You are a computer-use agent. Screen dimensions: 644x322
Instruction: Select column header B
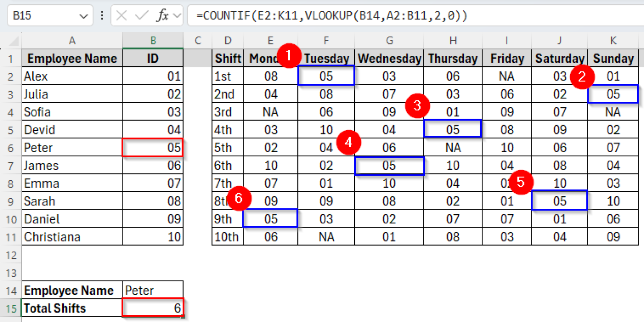click(153, 40)
